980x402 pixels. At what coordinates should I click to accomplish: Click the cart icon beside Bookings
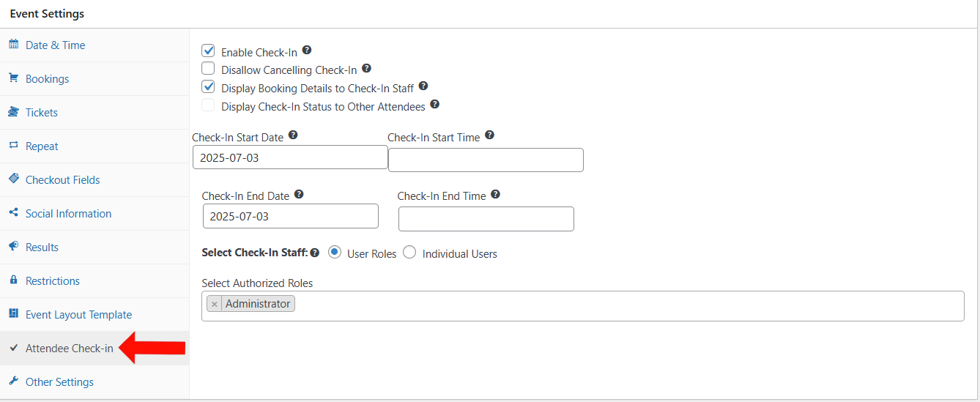tap(13, 78)
